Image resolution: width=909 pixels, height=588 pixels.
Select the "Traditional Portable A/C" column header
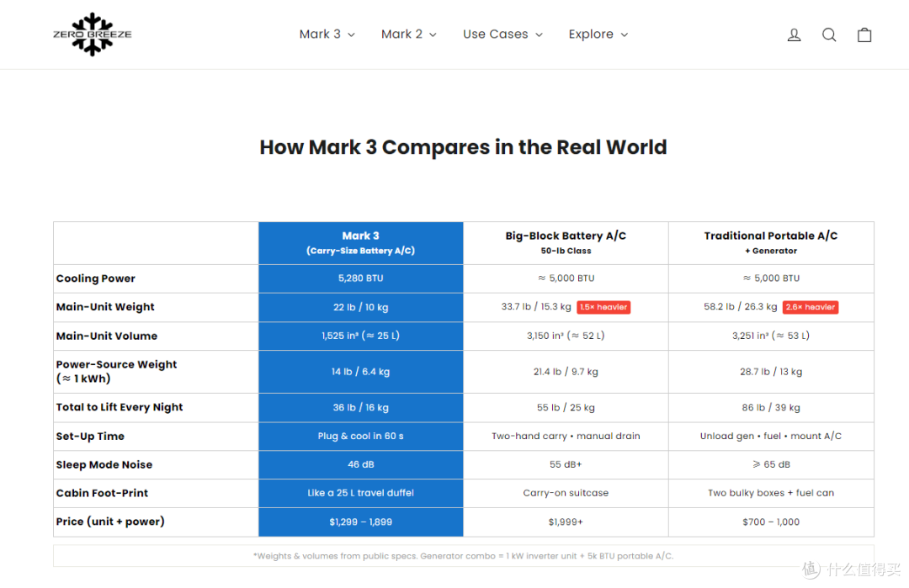[x=771, y=243]
